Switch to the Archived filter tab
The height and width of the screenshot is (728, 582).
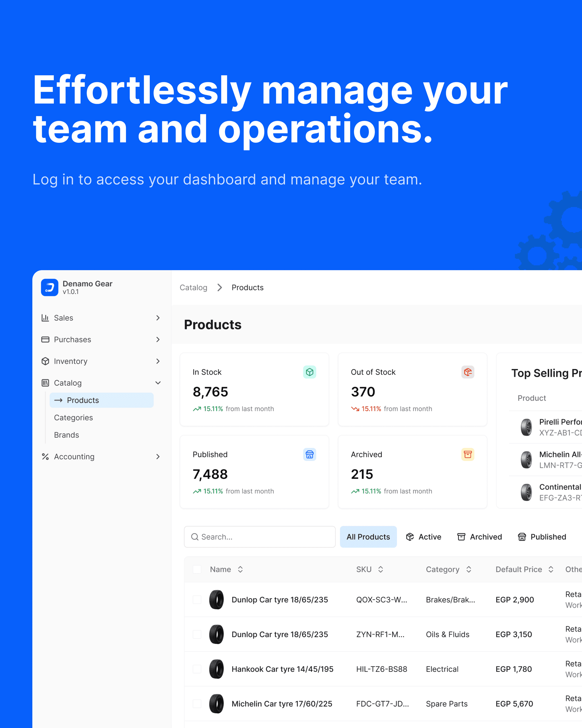coord(479,537)
